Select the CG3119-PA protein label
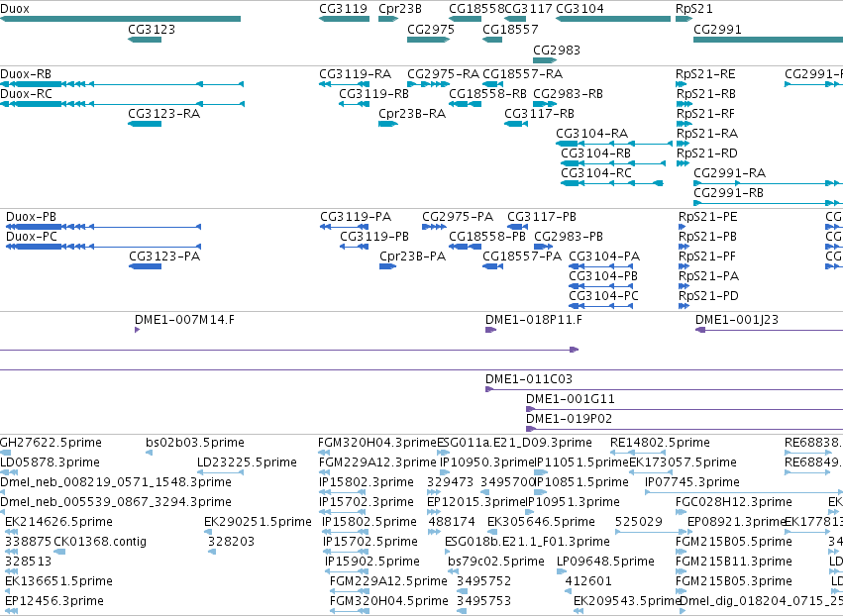 [x=356, y=217]
